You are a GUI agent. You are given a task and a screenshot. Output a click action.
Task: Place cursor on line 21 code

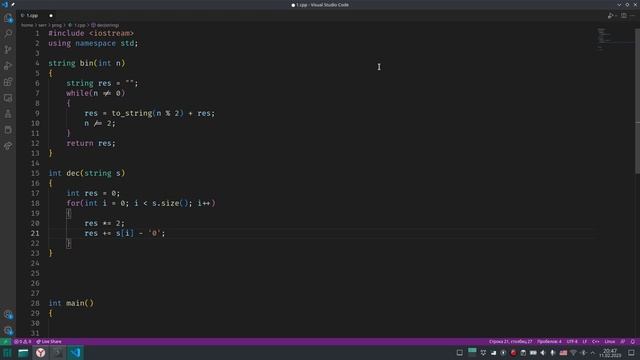click(x=124, y=233)
